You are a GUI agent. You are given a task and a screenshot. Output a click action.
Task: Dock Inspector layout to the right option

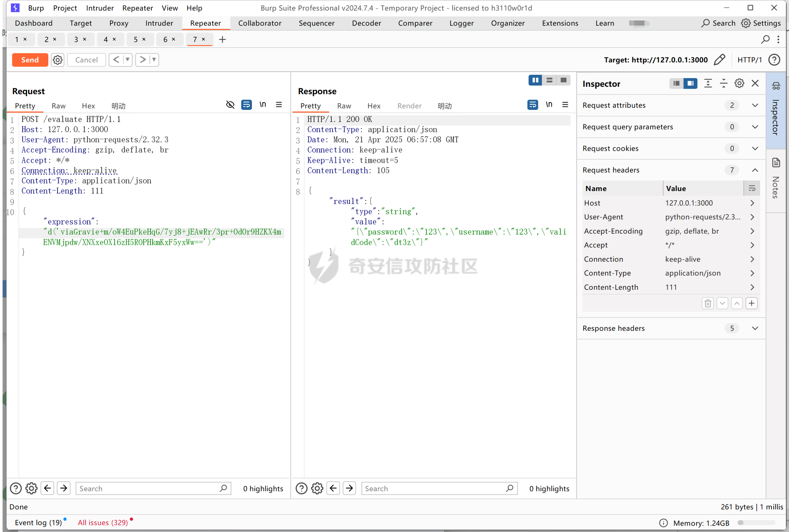pos(690,83)
